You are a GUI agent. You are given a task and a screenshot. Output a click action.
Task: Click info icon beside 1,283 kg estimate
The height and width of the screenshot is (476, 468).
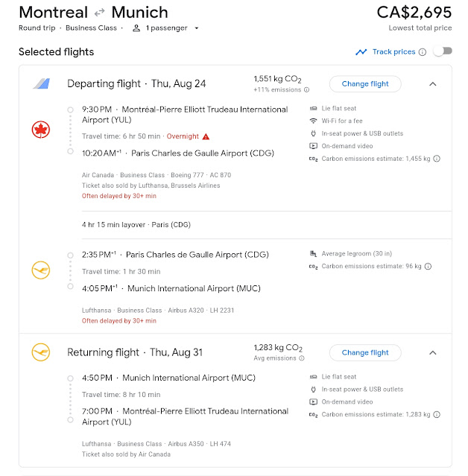tap(437, 415)
